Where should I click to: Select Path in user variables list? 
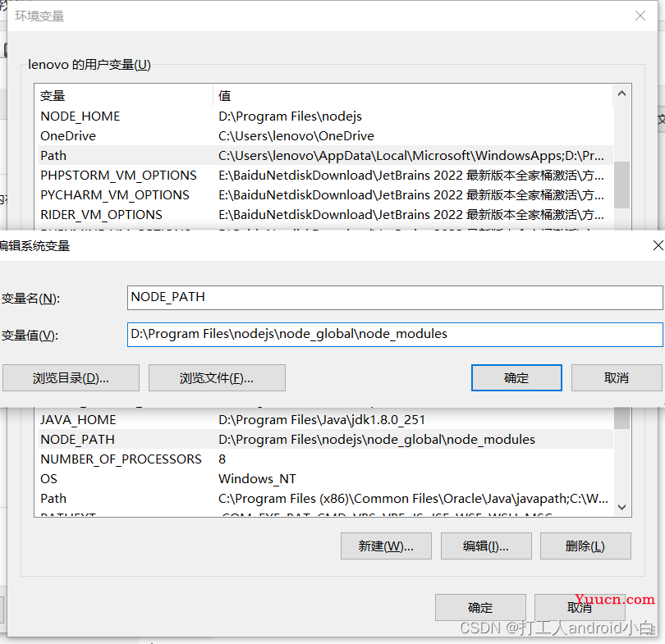(x=326, y=156)
